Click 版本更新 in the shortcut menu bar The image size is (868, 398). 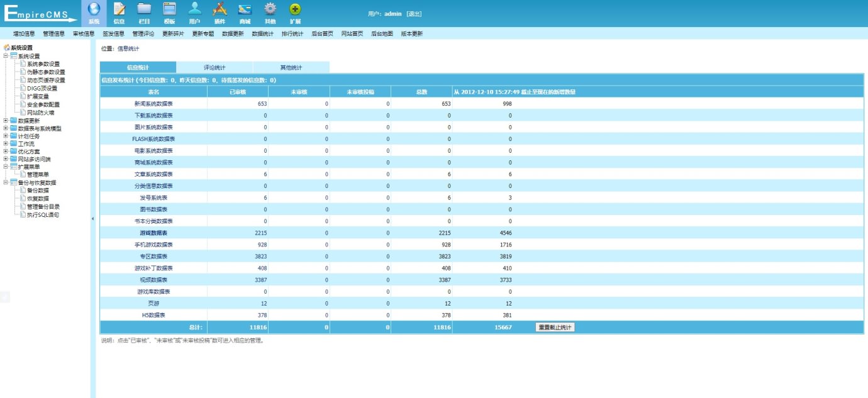[412, 34]
